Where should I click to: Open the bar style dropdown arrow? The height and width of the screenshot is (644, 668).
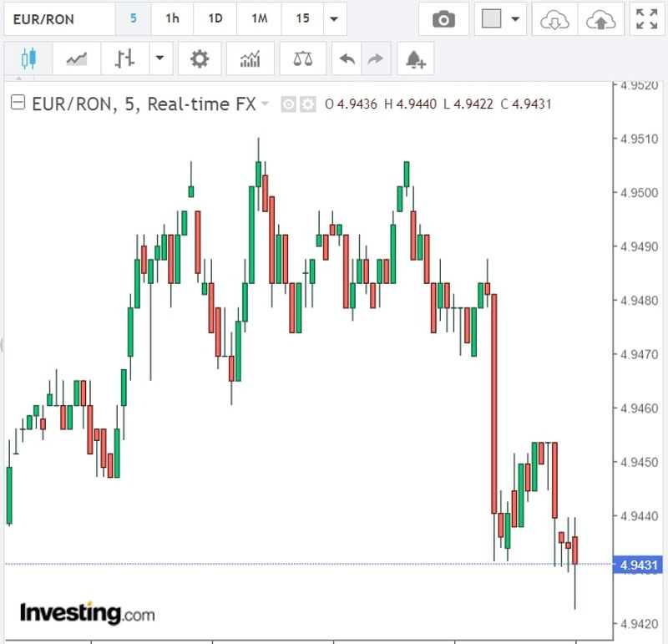[159, 59]
